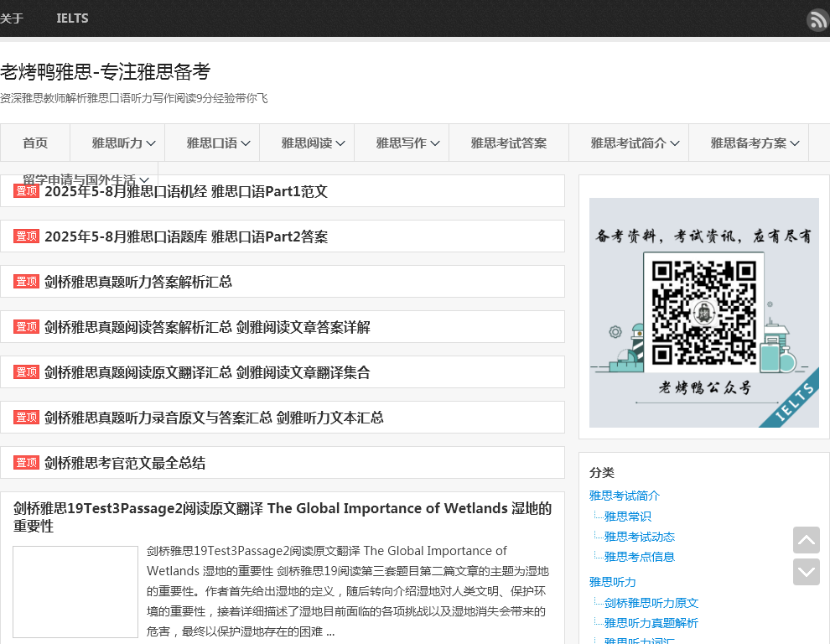Open post 剑桥雅思真题听力答案解析汇总

(138, 282)
